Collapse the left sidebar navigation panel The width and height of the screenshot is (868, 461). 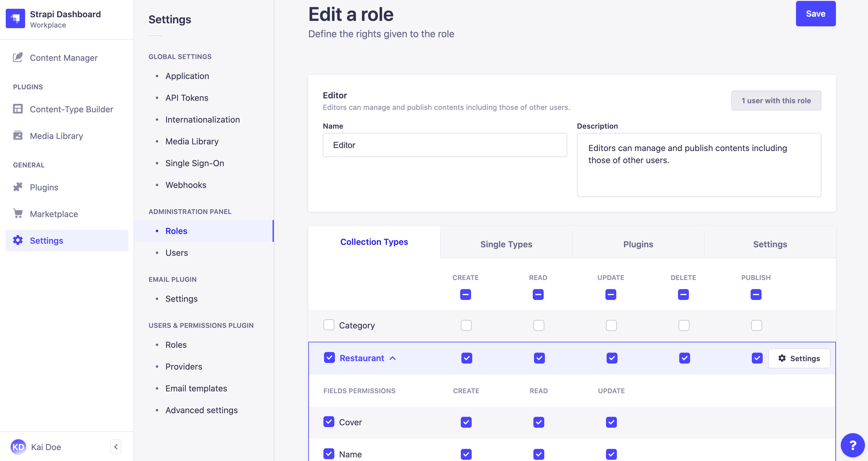pyautogui.click(x=116, y=447)
